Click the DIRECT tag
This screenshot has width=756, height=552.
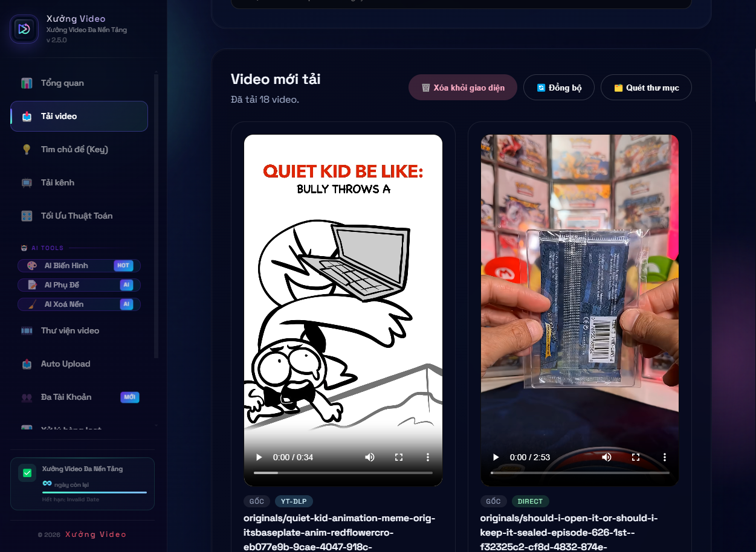pyautogui.click(x=530, y=501)
